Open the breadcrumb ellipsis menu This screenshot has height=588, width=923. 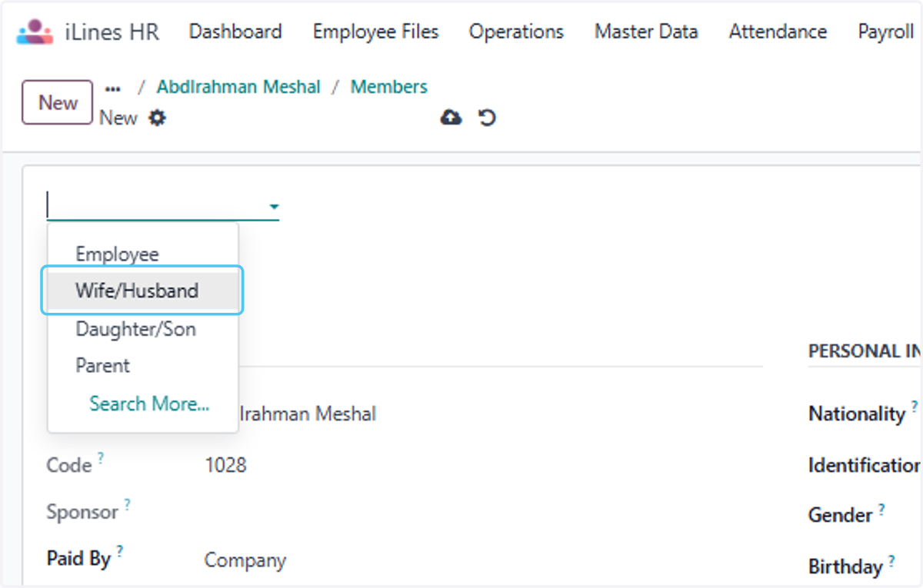pyautogui.click(x=112, y=88)
